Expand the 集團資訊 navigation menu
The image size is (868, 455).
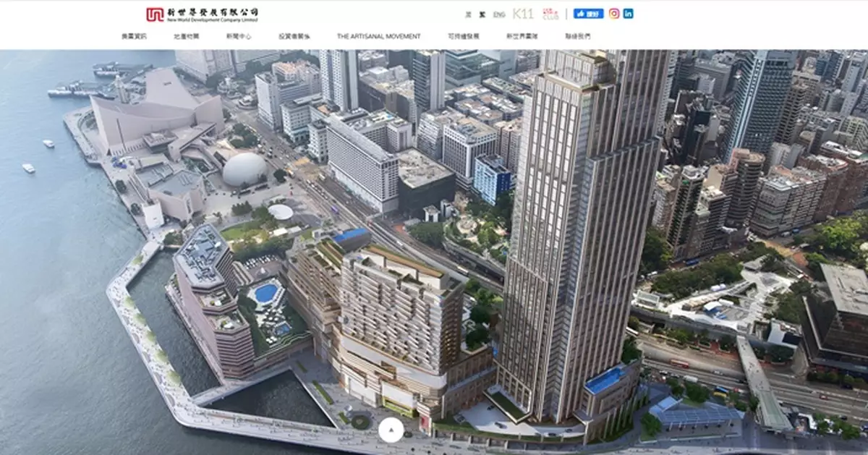tap(134, 36)
